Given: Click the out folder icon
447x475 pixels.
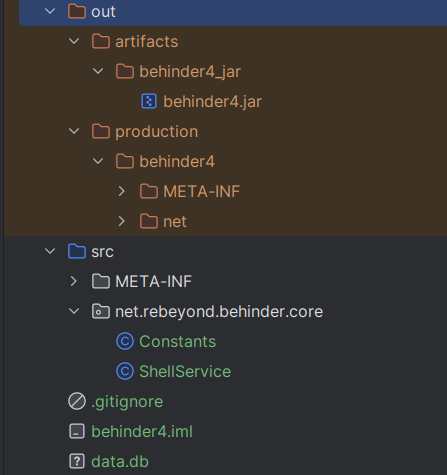Looking at the screenshot, I should (77, 11).
